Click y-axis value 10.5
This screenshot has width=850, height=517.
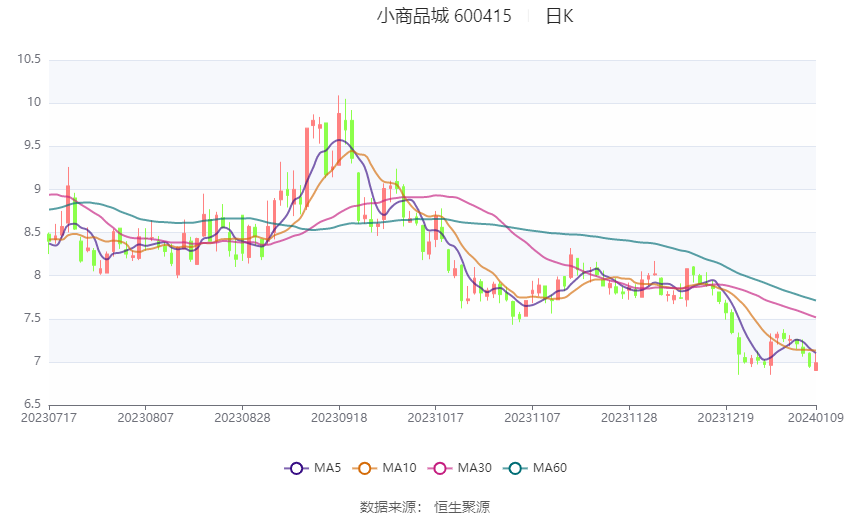coord(29,59)
